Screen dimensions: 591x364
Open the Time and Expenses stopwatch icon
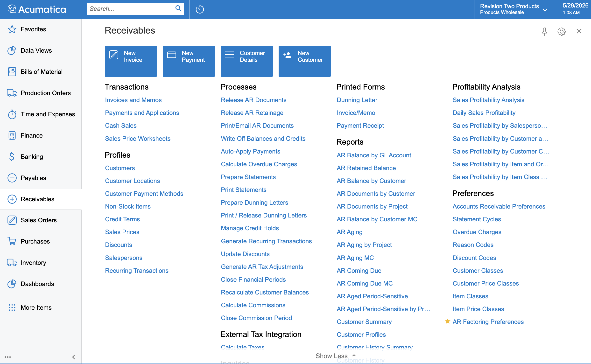12,114
